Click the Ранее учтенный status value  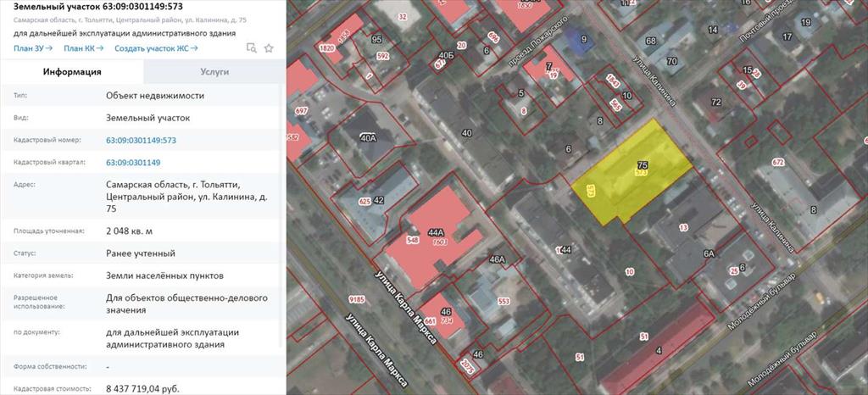141,253
